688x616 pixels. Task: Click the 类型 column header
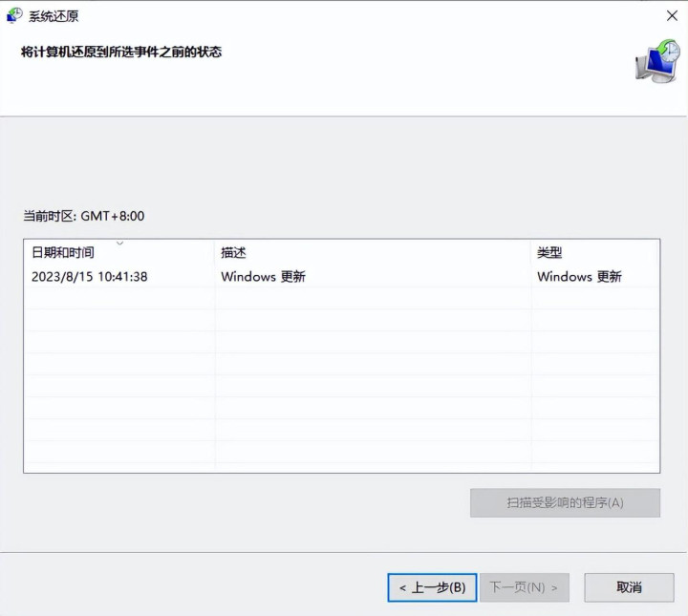click(594, 252)
